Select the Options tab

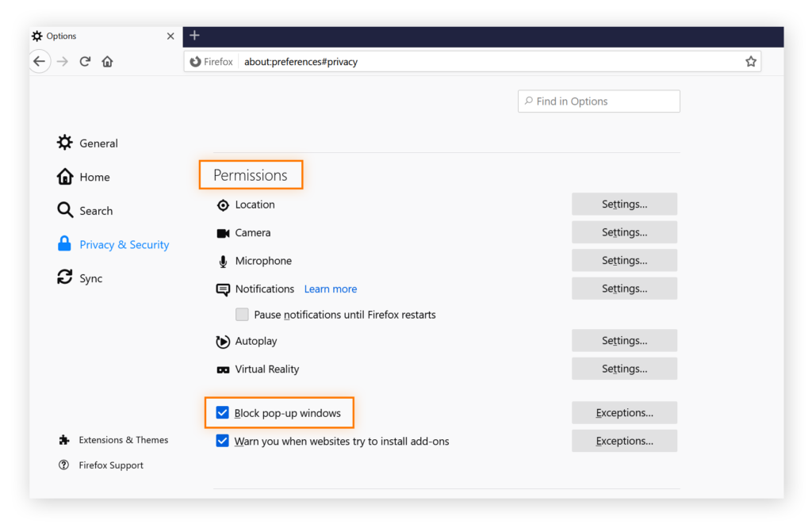pyautogui.click(x=105, y=36)
